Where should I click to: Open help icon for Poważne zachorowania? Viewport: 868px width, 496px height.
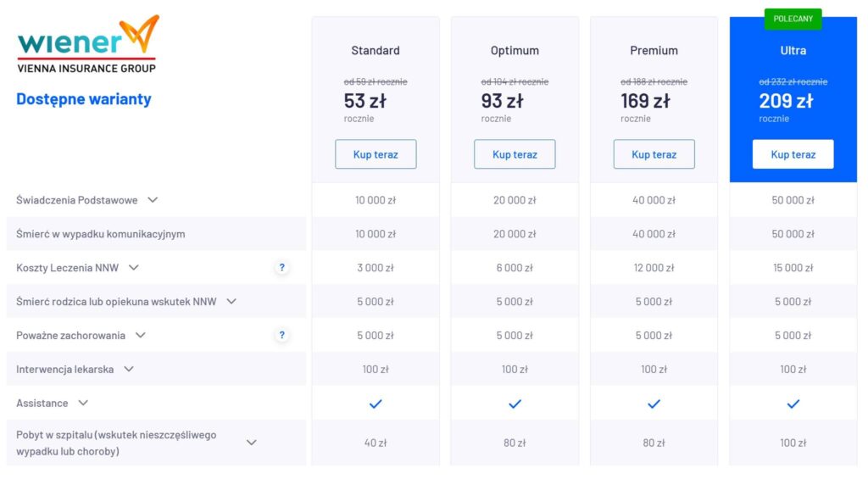tap(282, 336)
